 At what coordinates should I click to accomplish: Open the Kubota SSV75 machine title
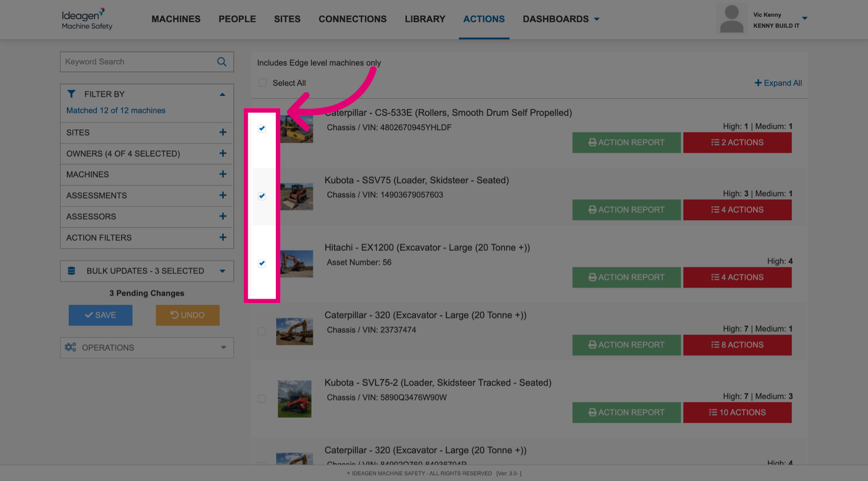[x=417, y=180]
